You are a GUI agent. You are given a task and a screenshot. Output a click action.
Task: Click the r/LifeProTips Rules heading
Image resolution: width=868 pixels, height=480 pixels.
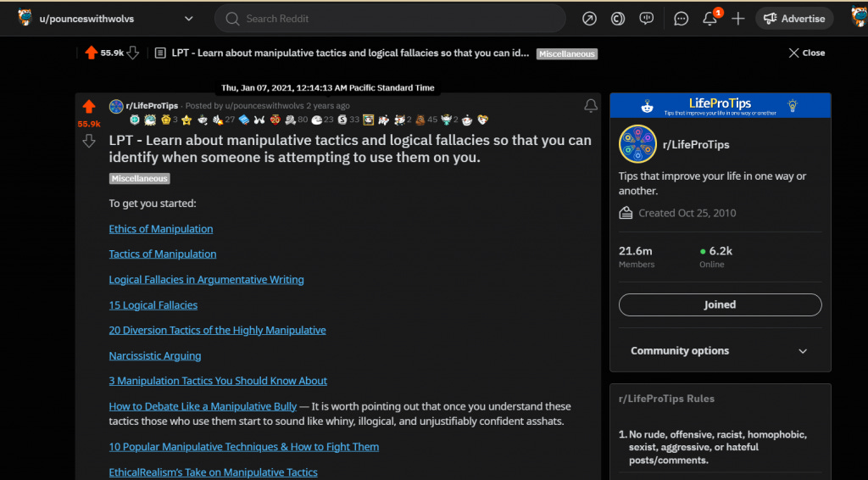(666, 399)
